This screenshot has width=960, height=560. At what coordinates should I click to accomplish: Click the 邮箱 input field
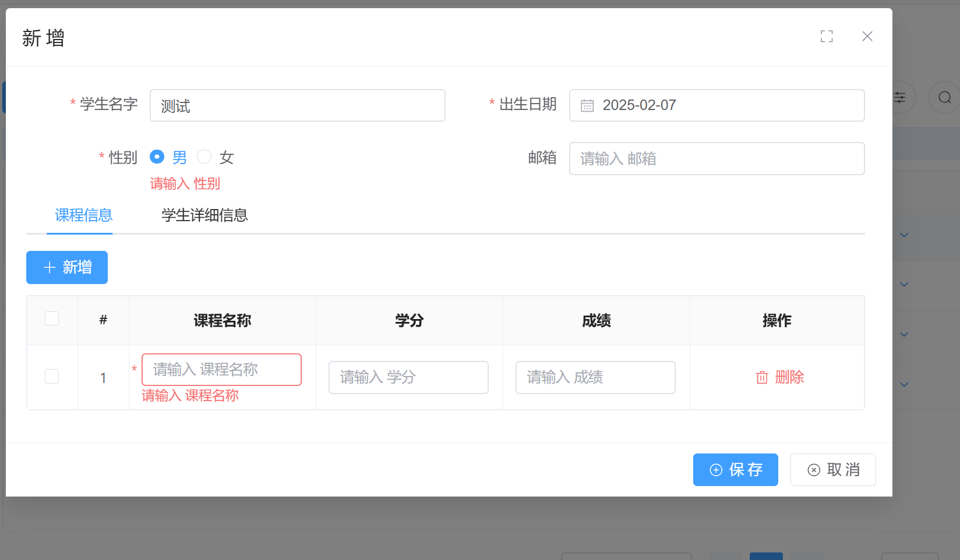click(717, 159)
